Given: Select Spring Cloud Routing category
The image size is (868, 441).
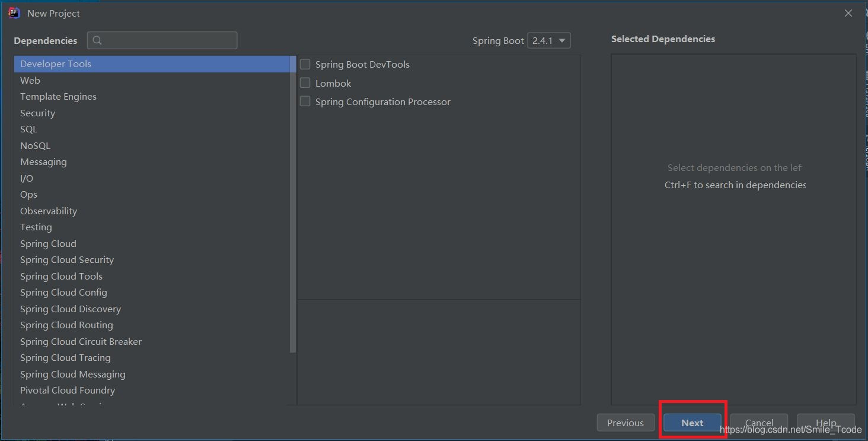Looking at the screenshot, I should pyautogui.click(x=152, y=325).
